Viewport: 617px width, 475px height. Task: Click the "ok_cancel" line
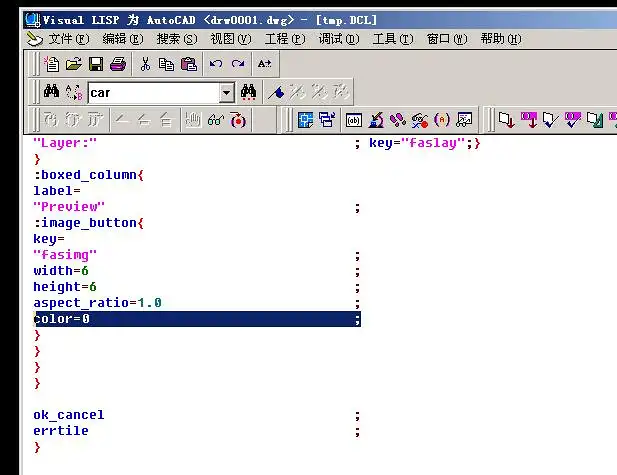[69, 415]
